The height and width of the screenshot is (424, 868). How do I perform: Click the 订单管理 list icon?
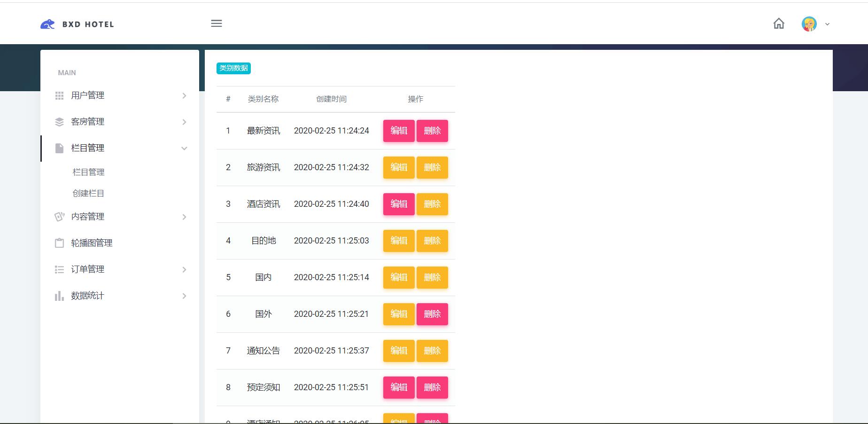[59, 270]
